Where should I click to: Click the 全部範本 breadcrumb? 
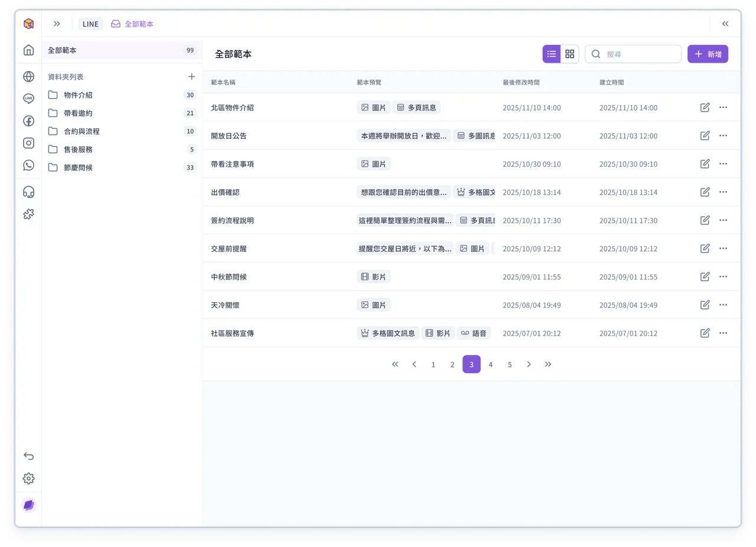pyautogui.click(x=133, y=24)
